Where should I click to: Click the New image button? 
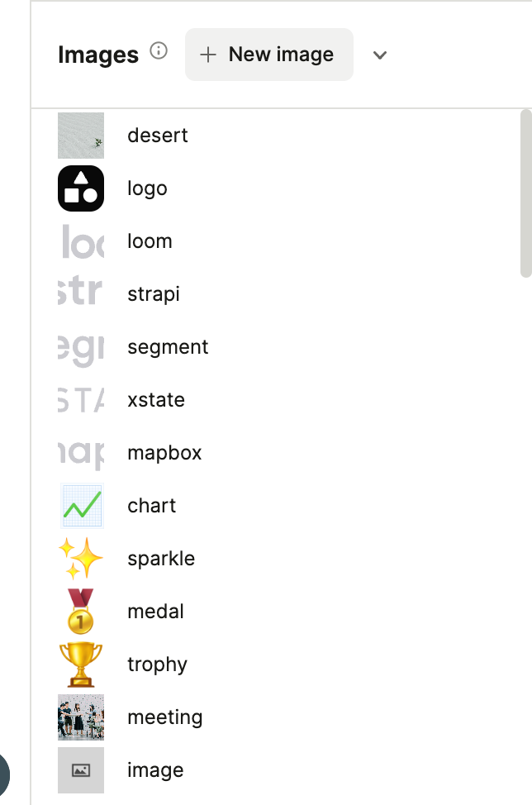[269, 55]
